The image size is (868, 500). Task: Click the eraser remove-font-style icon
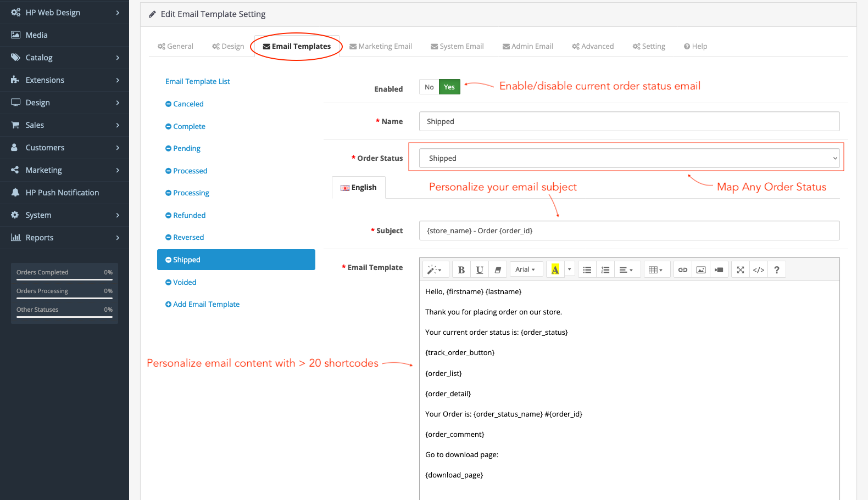click(x=498, y=269)
